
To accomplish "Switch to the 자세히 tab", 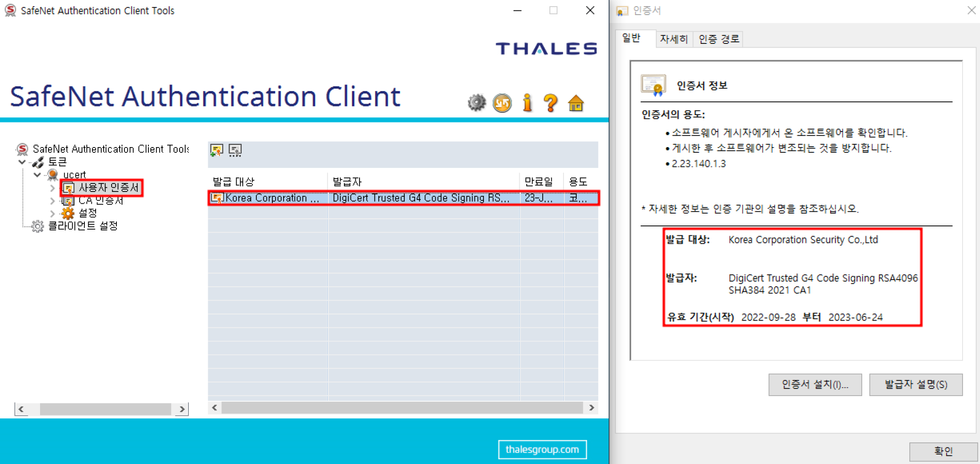I will [x=674, y=39].
